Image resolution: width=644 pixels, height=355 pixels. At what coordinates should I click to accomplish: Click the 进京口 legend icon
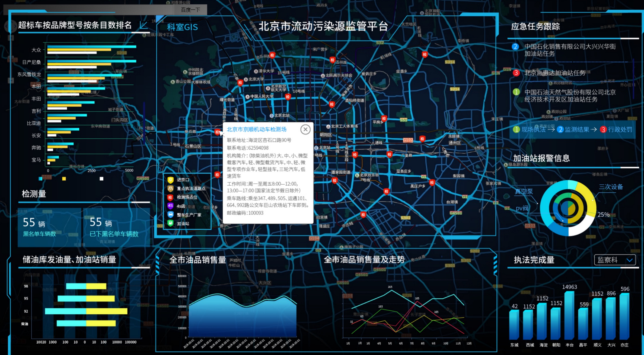(170, 180)
